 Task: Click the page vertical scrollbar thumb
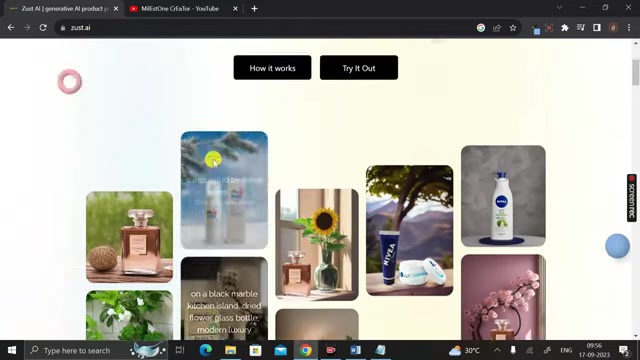point(635,72)
